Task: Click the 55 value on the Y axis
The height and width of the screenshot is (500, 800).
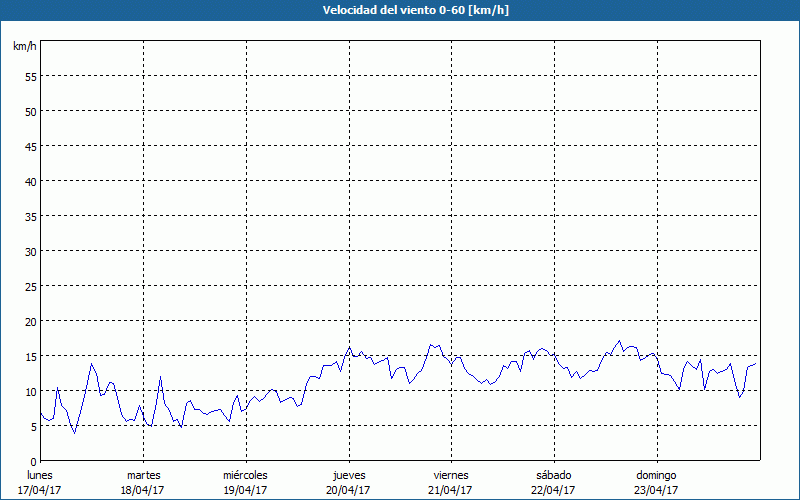Action: pos(30,76)
